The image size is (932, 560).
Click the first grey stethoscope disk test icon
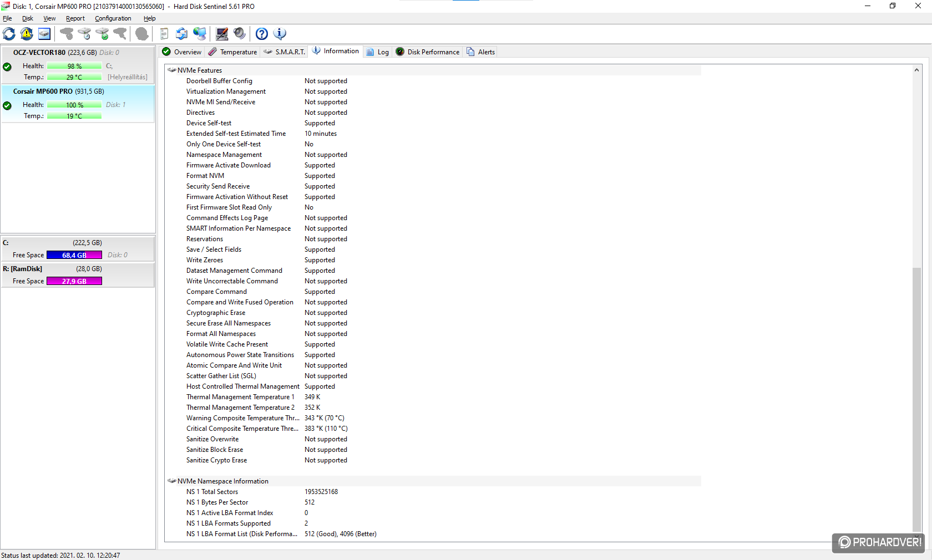(x=67, y=34)
